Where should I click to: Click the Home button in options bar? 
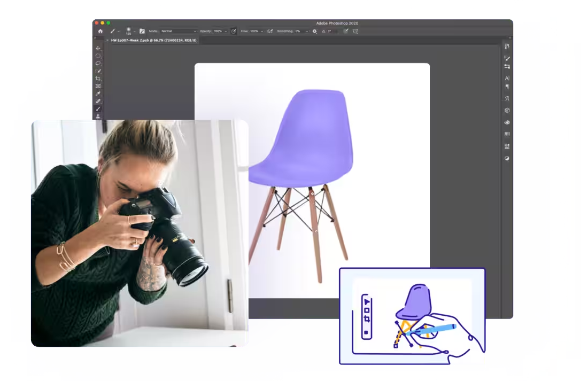pyautogui.click(x=100, y=31)
